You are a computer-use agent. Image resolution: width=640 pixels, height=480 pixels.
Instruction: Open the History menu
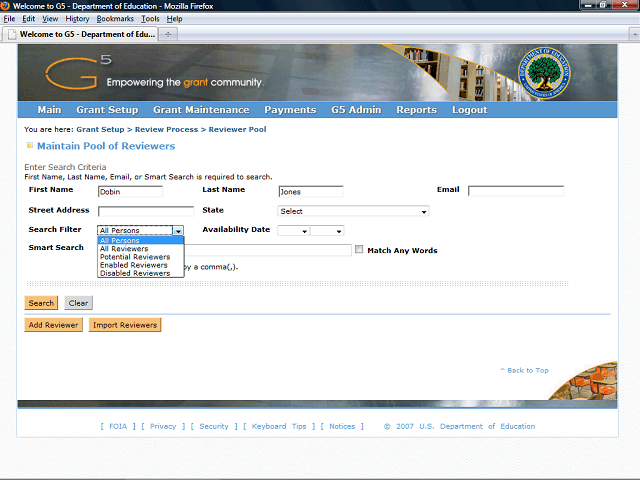pos(77,19)
